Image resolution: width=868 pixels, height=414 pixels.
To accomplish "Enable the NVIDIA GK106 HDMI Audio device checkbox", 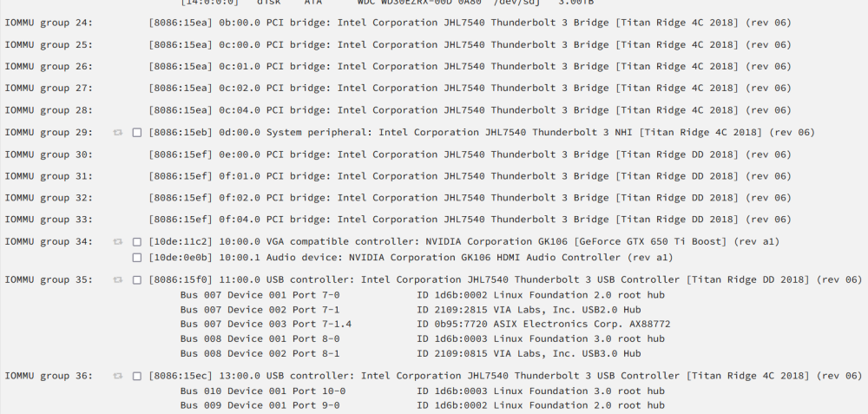I will click(x=137, y=258).
